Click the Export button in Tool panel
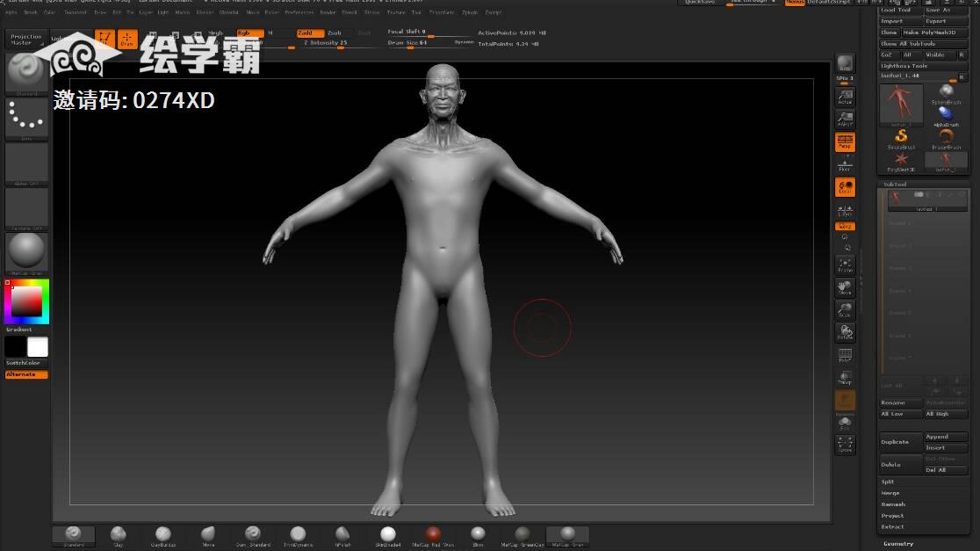Viewport: 980px width, 551px height. pyautogui.click(x=946, y=21)
